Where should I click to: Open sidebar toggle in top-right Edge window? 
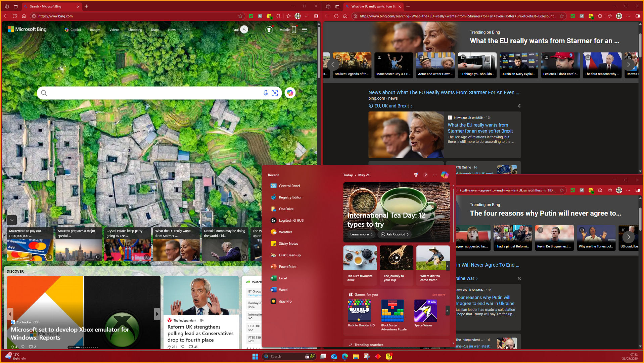637,16
